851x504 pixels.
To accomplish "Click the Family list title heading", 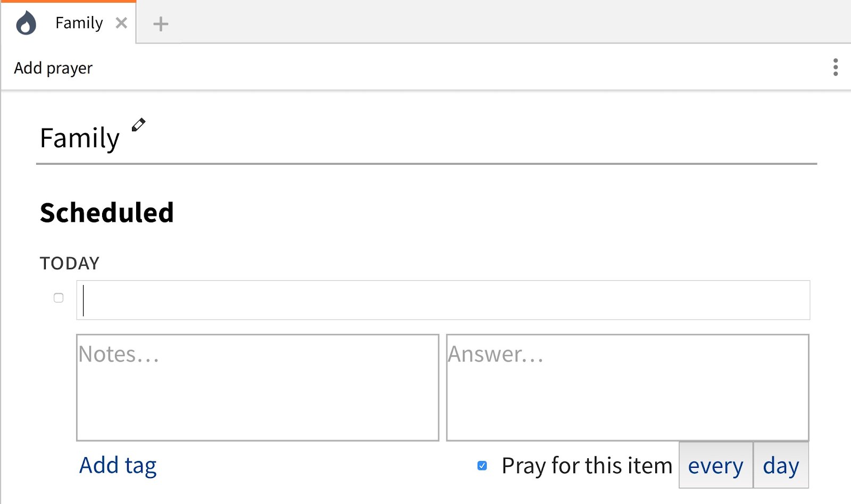I will [x=80, y=138].
